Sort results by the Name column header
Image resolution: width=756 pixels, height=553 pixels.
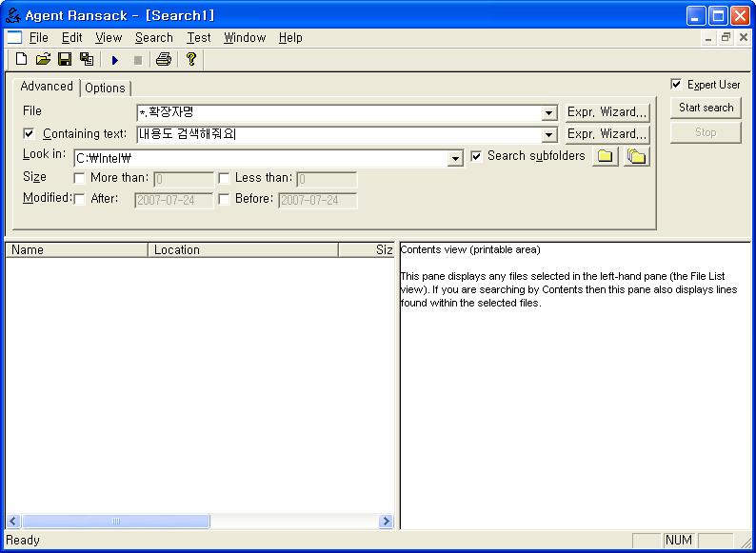pos(77,249)
